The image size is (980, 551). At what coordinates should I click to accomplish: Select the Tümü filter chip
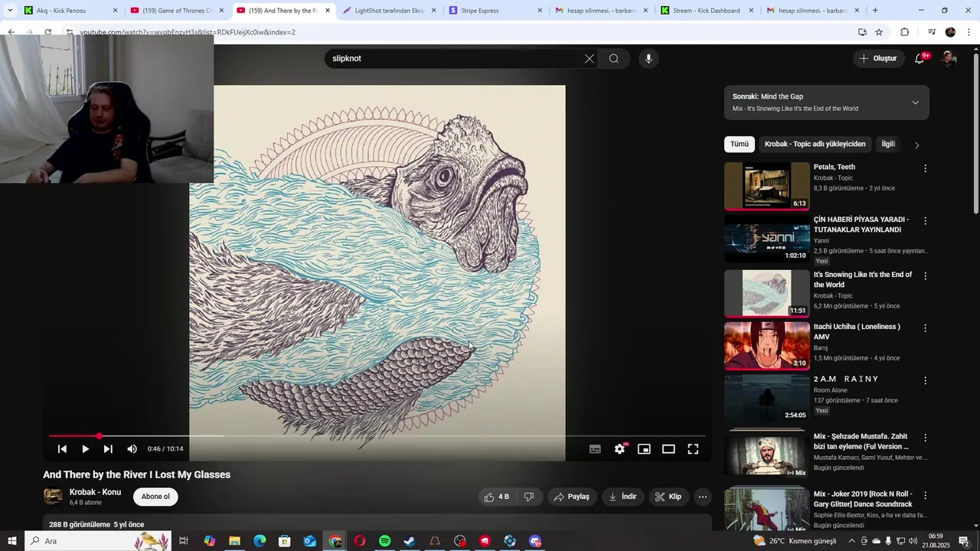tap(740, 144)
